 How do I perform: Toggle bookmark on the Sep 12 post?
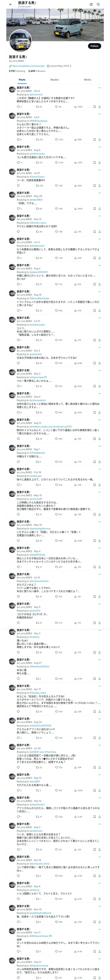click(x=95, y=232)
